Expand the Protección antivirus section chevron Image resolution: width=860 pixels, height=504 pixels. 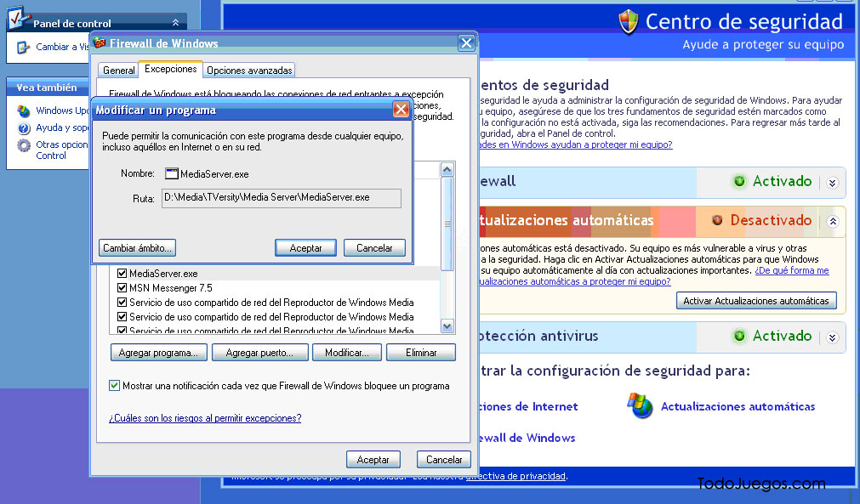point(832,337)
